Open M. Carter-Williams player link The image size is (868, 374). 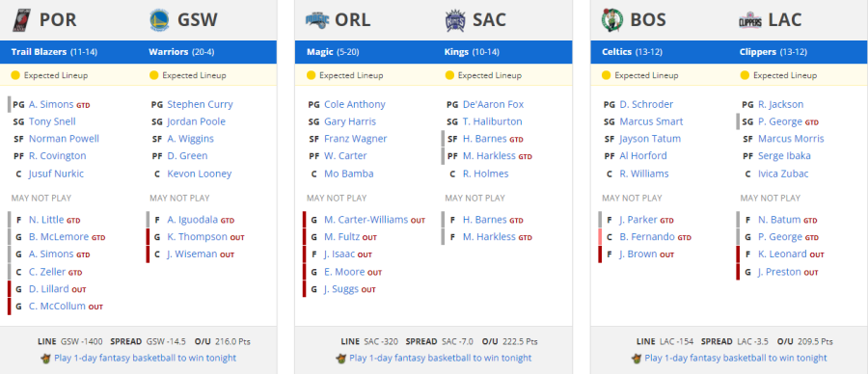tap(366, 220)
